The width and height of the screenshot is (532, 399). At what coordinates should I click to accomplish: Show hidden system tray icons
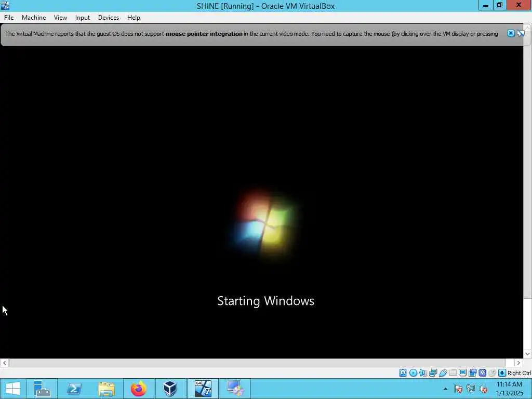click(x=445, y=389)
